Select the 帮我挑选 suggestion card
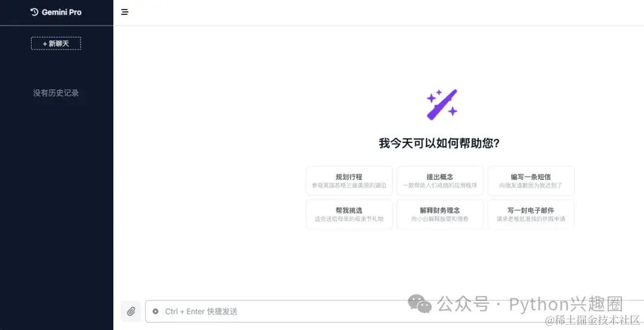This screenshot has height=330, width=644. click(x=349, y=214)
